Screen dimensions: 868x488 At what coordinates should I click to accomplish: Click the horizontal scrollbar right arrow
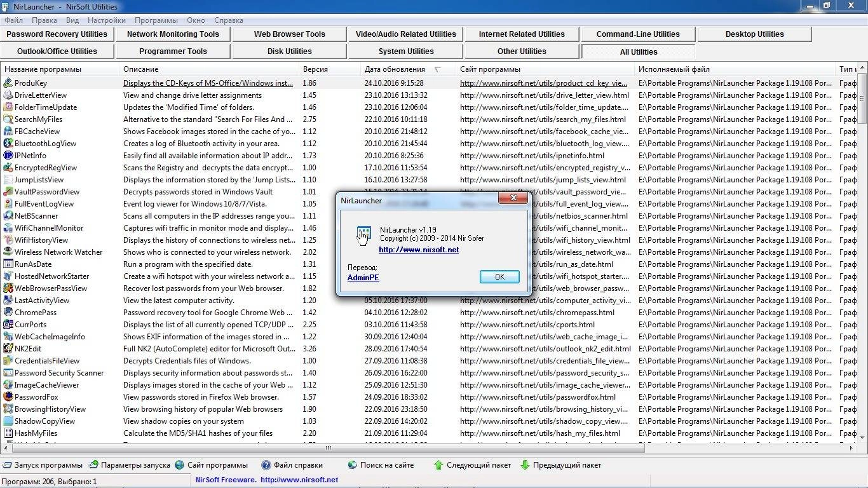point(851,448)
